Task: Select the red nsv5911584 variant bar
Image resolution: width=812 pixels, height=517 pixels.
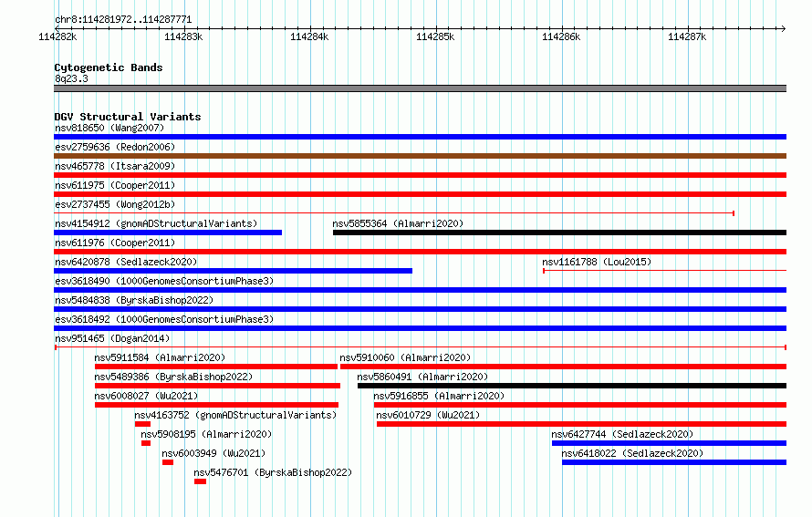Action: coord(216,367)
